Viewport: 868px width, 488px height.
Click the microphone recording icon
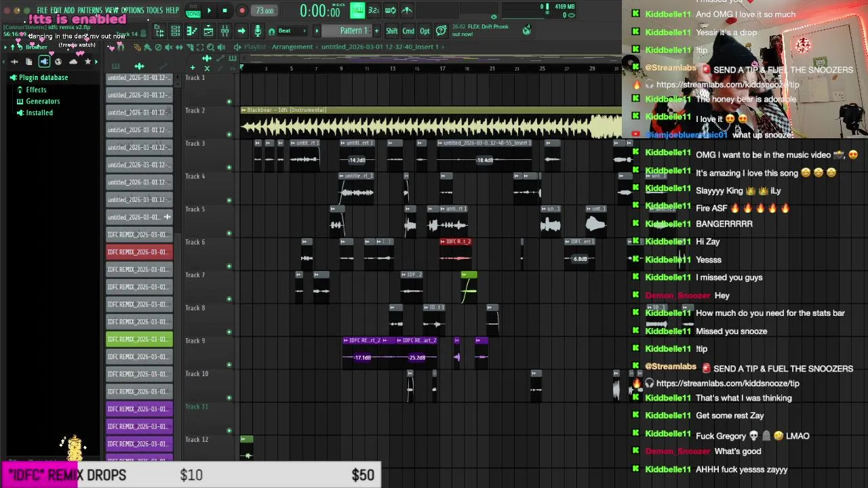point(258,31)
